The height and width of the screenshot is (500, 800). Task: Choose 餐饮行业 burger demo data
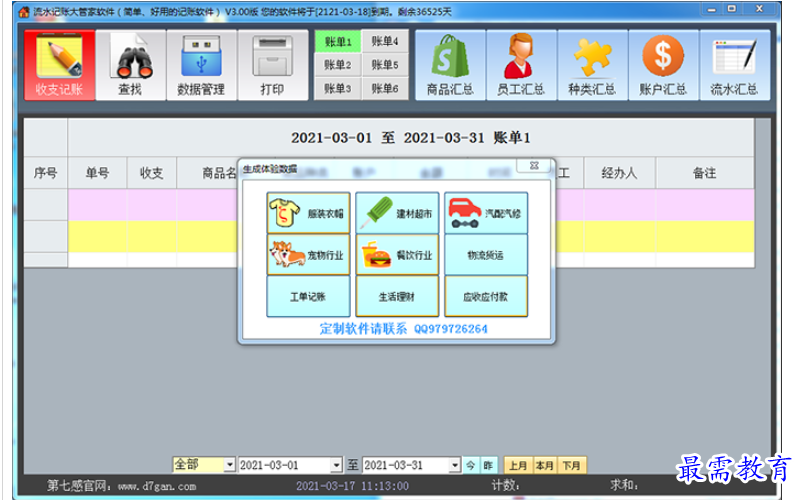point(397,255)
